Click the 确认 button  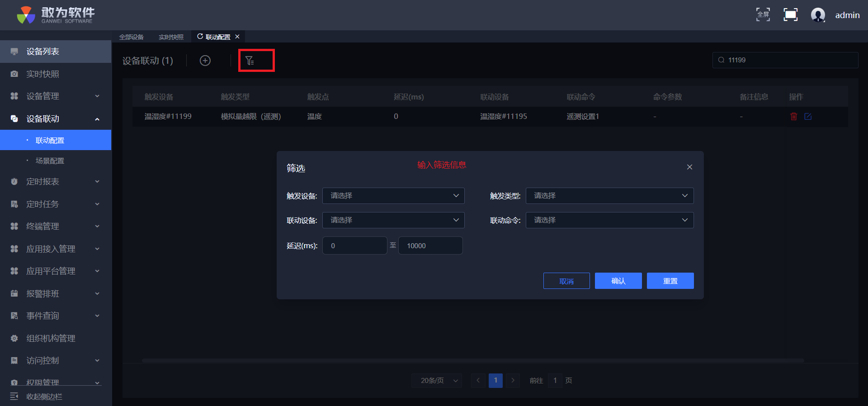click(618, 281)
